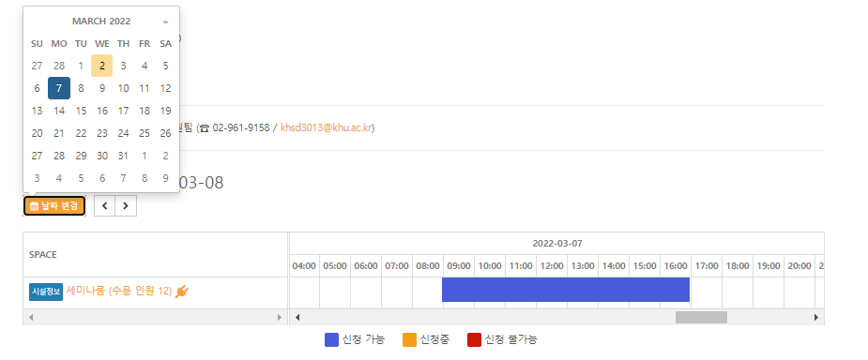Screen dimensions: 868x360
Task: Select March 14 in the calendar
Action: pos(59,111)
